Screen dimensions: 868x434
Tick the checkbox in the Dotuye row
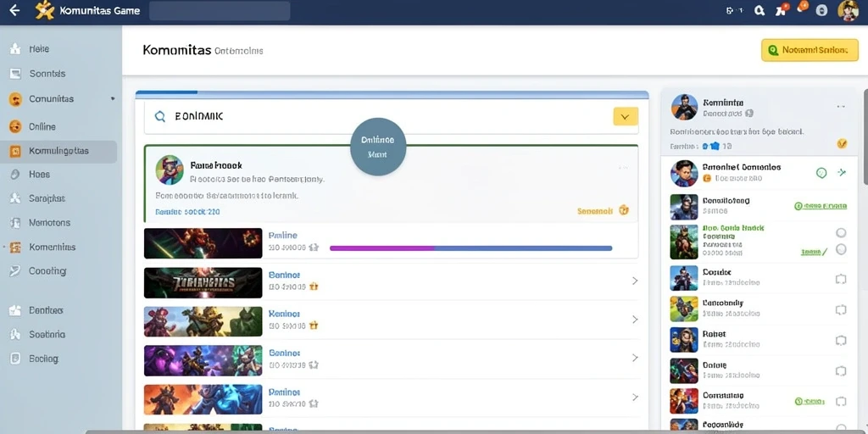[841, 371]
